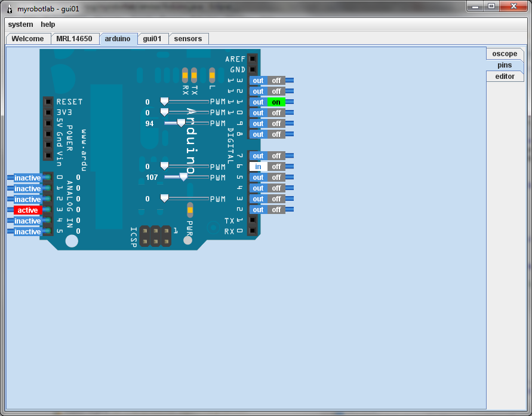
Task: Turn on digital pin 5 with its off button
Action: pos(276,178)
